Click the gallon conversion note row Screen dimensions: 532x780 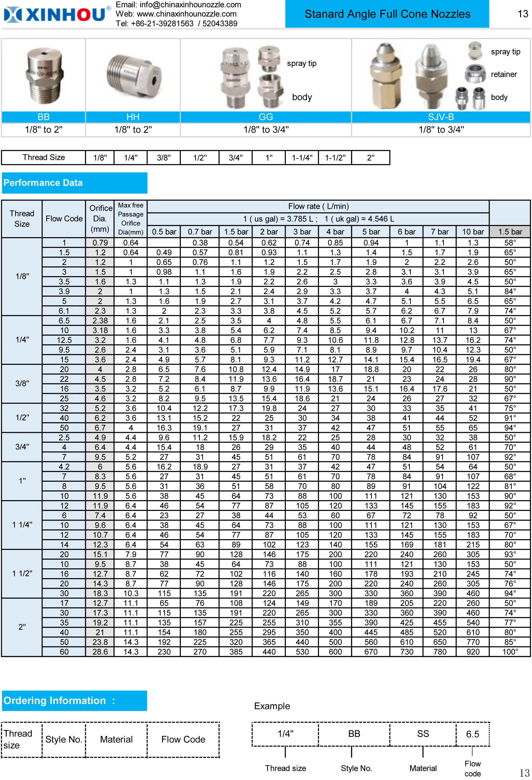[x=318, y=219]
